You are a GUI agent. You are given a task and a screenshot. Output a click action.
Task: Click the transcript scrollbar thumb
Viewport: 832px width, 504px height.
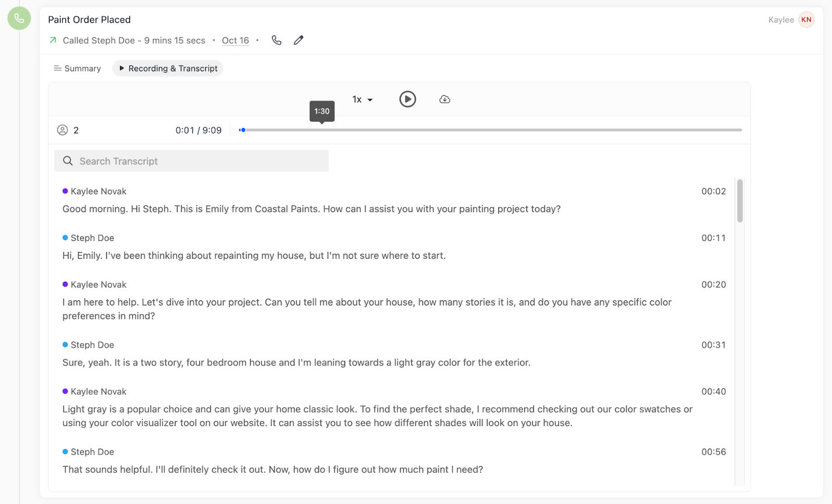(739, 201)
